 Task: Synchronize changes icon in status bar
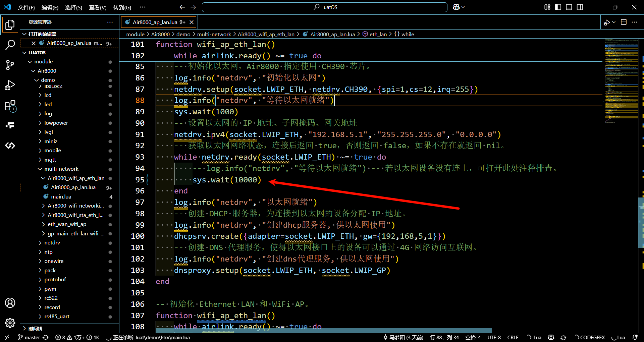point(46,337)
